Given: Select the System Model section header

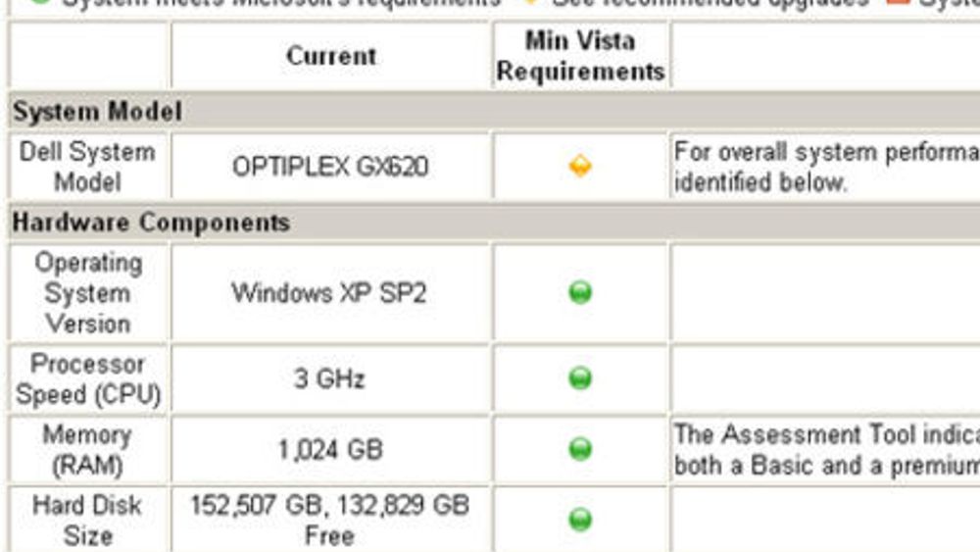Looking at the screenshot, I should click(97, 111).
